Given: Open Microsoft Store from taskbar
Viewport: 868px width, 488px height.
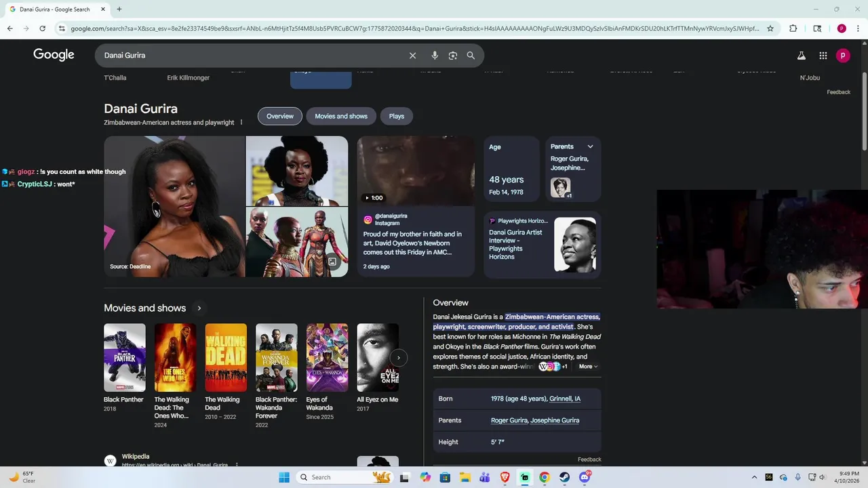Looking at the screenshot, I should (x=445, y=477).
